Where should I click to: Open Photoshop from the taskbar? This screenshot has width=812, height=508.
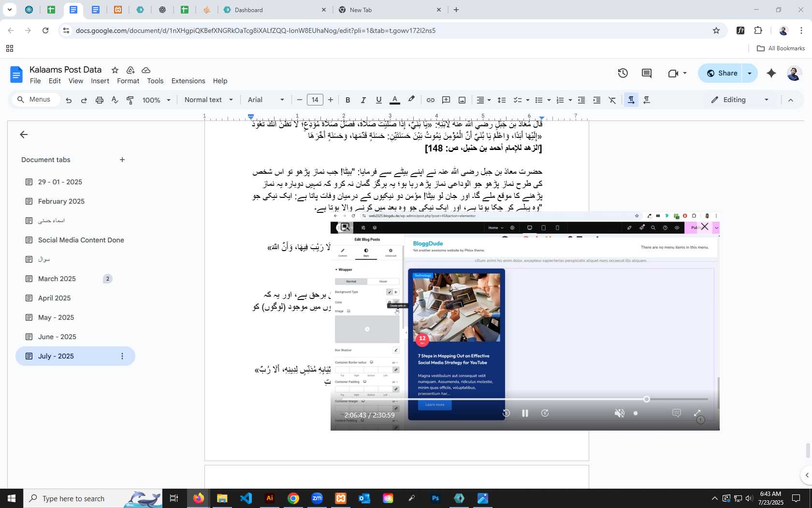pyautogui.click(x=435, y=498)
